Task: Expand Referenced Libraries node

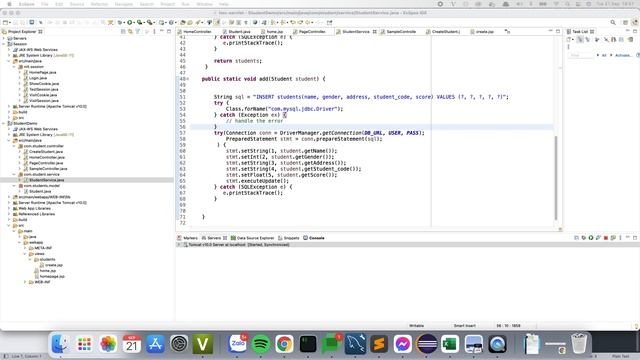Action: (x=9, y=214)
